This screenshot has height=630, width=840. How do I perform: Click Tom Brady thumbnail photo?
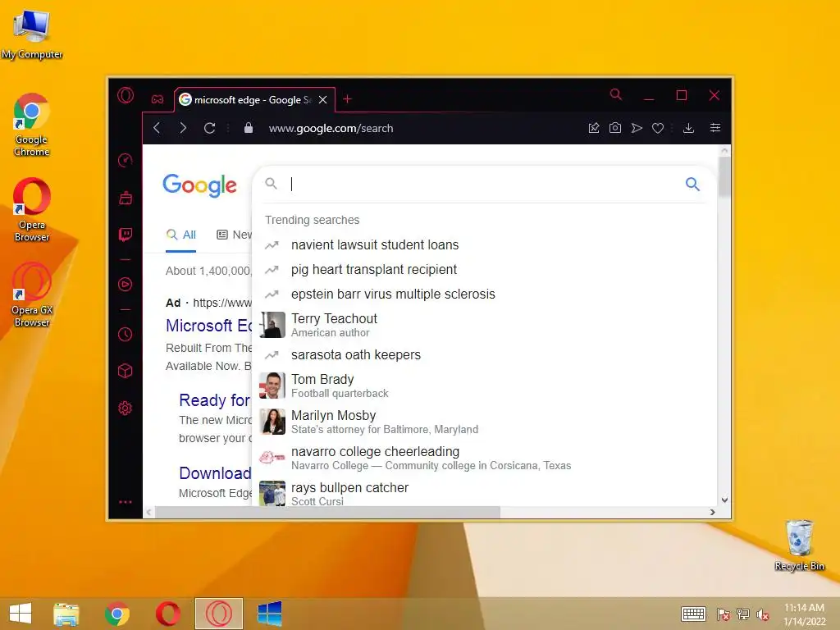pyautogui.click(x=272, y=386)
